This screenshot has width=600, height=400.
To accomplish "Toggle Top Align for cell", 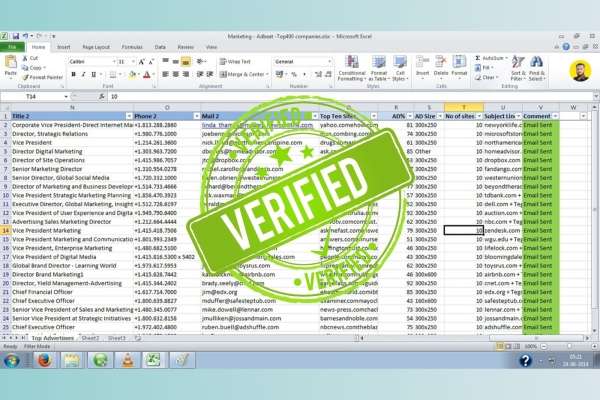I will [166, 61].
